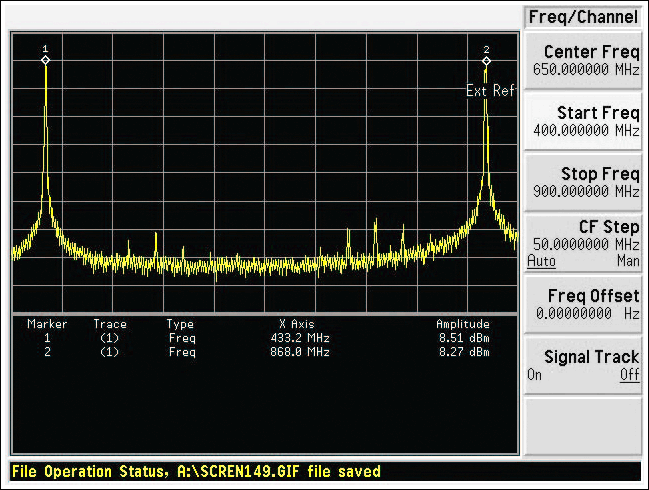
Task: Click the blank softkey below Signal Track
Action: [583, 427]
